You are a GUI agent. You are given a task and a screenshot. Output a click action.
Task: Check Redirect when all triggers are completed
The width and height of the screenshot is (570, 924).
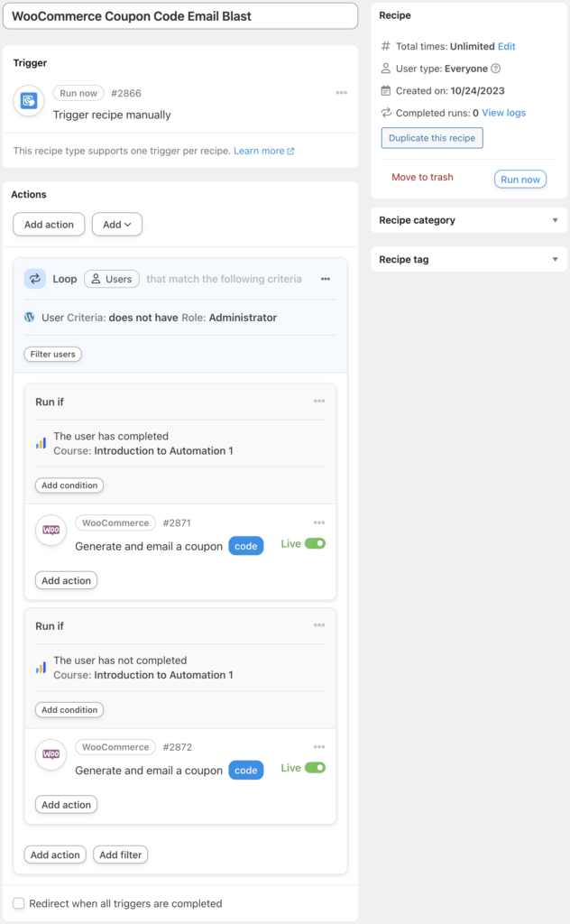coord(19,903)
